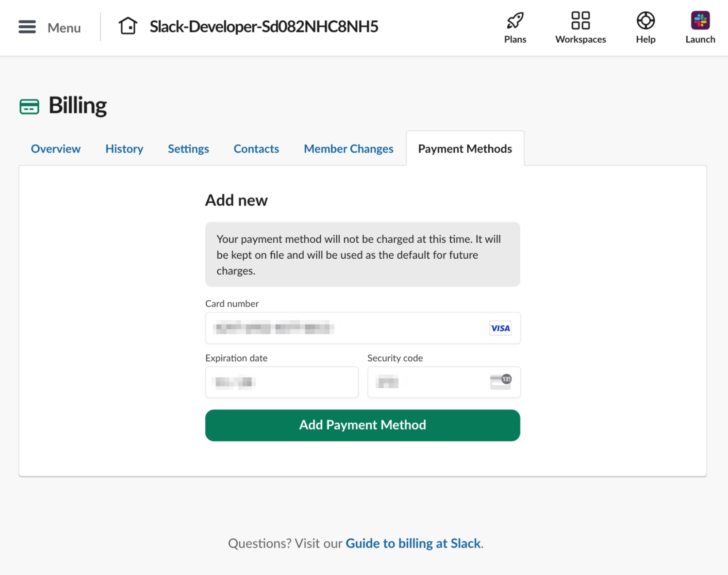
Task: Launch Slack via Slack logo icon
Action: tap(700, 20)
